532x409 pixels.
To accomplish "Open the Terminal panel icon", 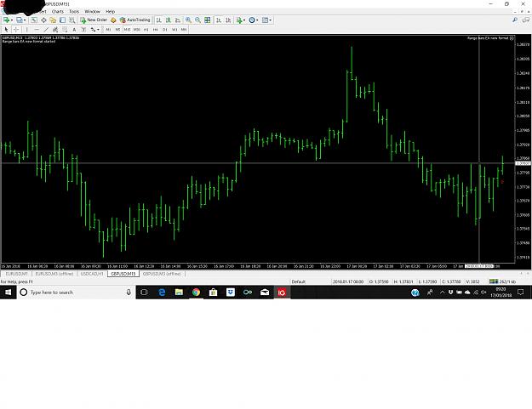I will 62,20.
